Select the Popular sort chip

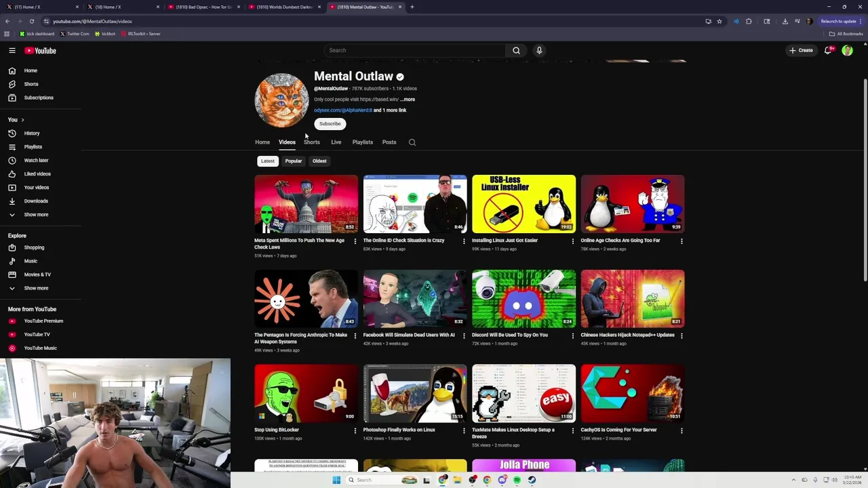[x=293, y=161]
